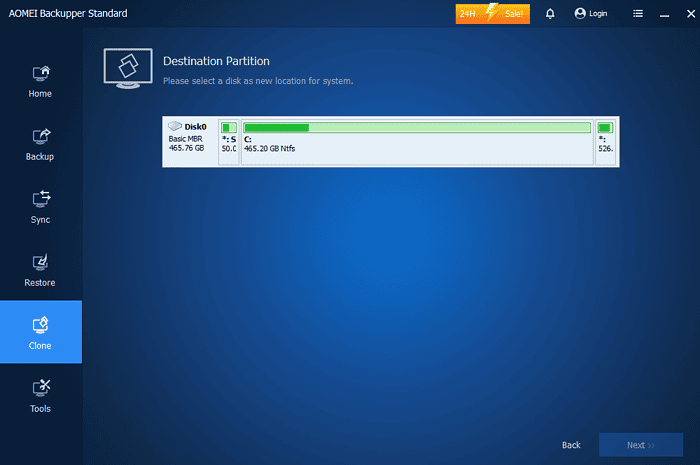Click the C: partition usage bar
Image resolution: width=700 pixels, height=465 pixels.
[x=416, y=128]
